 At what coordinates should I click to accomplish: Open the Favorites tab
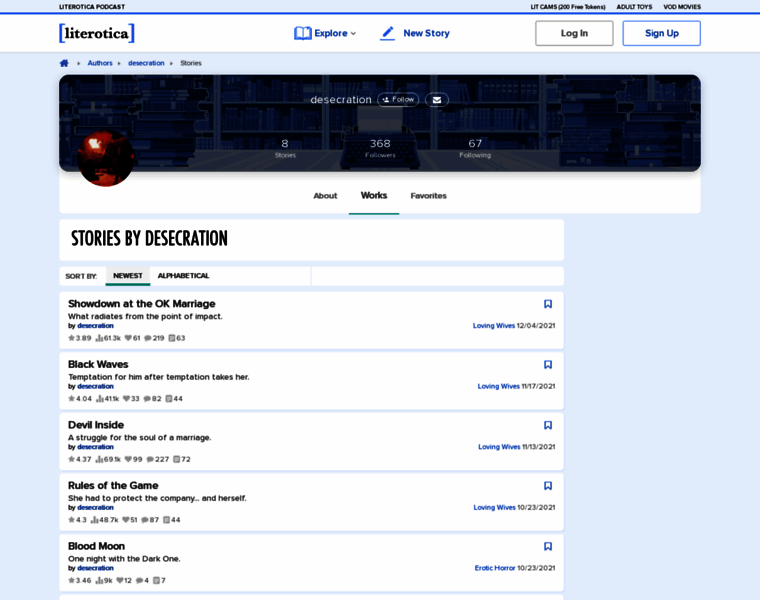(428, 196)
